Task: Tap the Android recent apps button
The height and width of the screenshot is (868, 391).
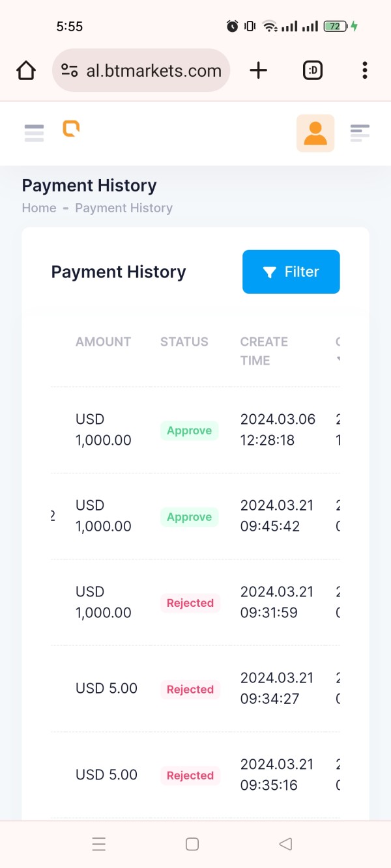Action: [x=99, y=845]
